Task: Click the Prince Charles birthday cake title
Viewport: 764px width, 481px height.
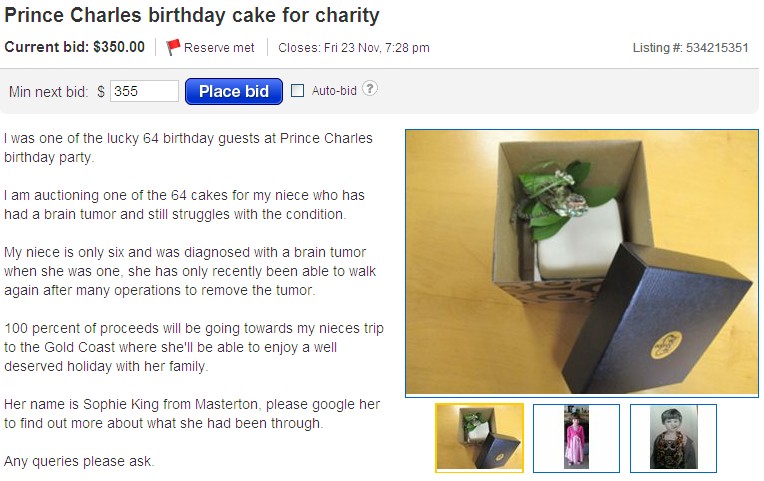Action: [x=192, y=16]
